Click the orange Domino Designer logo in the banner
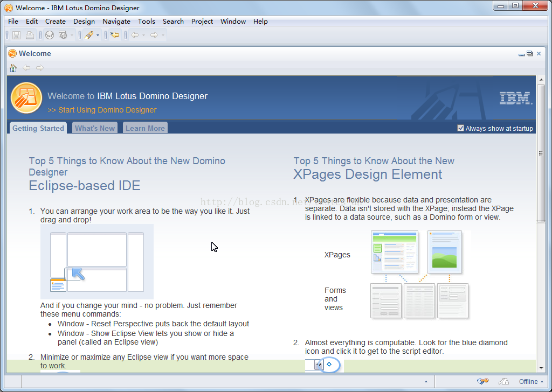Viewport: 552px width, 392px height. click(26, 98)
